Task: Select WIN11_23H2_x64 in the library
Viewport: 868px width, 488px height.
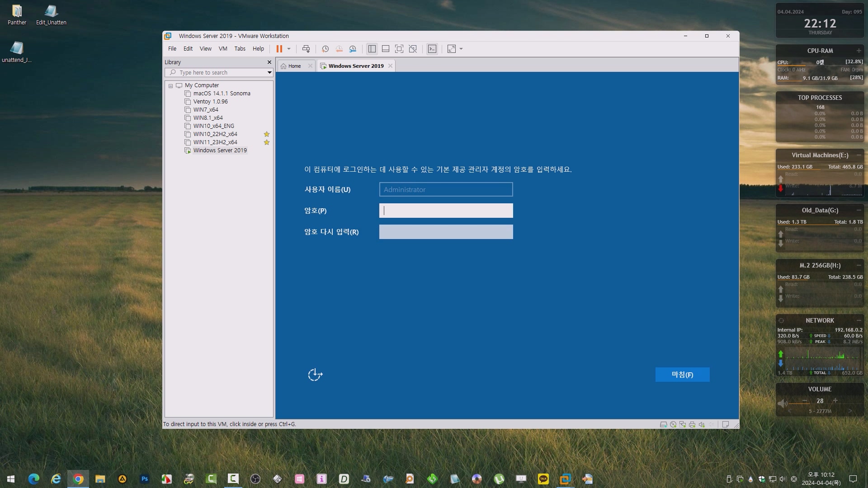Action: coord(215,142)
